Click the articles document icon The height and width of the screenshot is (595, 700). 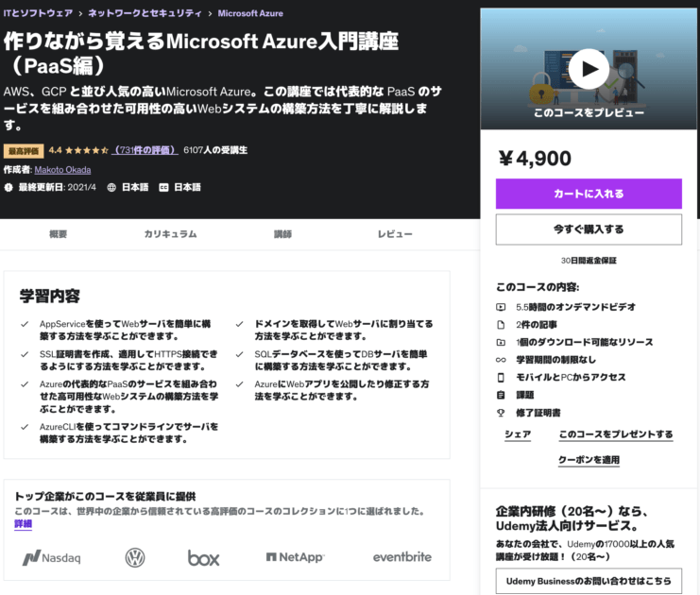501,325
